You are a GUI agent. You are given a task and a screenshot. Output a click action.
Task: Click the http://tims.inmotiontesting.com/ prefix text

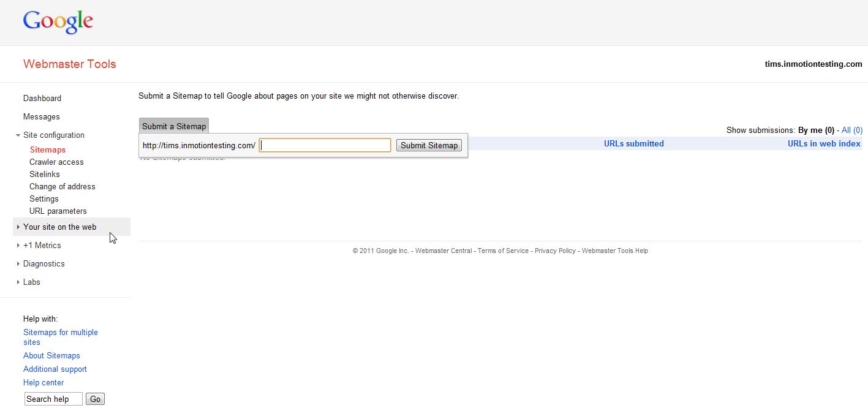[x=199, y=146]
